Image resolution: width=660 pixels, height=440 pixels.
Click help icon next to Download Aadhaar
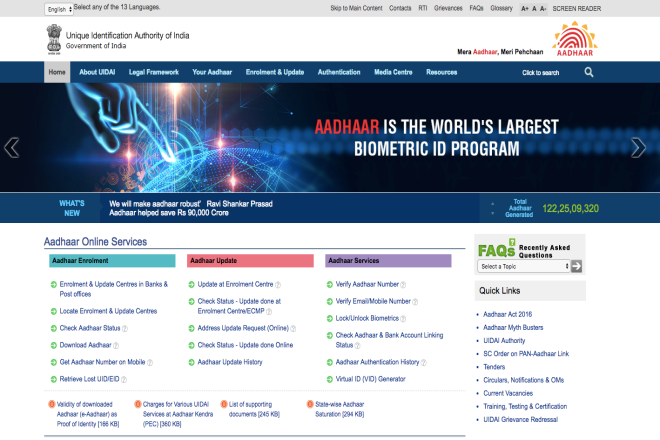pos(117,344)
